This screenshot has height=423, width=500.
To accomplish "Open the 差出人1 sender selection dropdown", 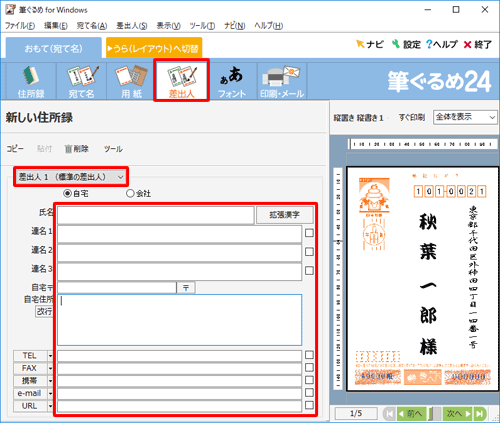I will point(71,177).
